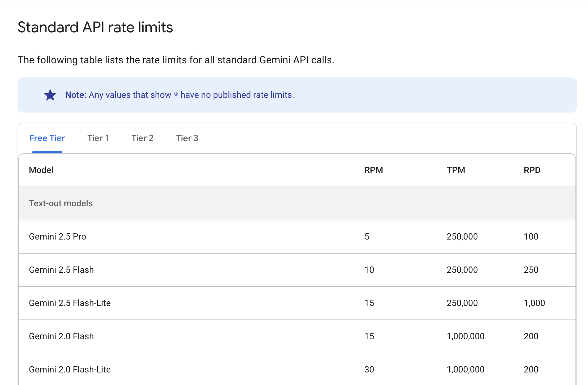Screen dimensions: 588x385
Task: Show the Tier 3 rate limits tab
Action: click(x=187, y=138)
